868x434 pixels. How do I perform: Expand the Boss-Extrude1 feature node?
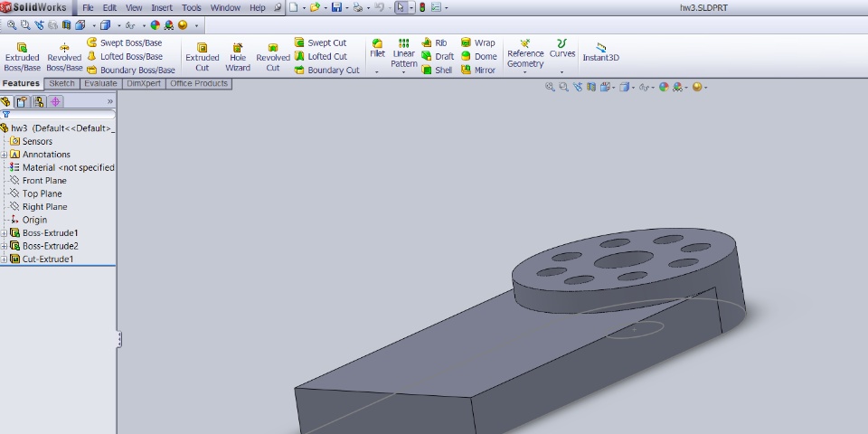coord(4,233)
